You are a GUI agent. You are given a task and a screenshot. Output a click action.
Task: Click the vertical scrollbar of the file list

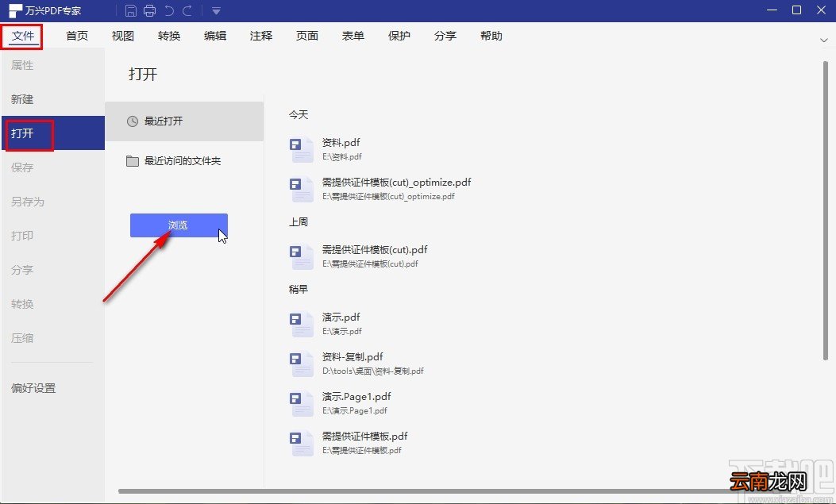(826, 210)
